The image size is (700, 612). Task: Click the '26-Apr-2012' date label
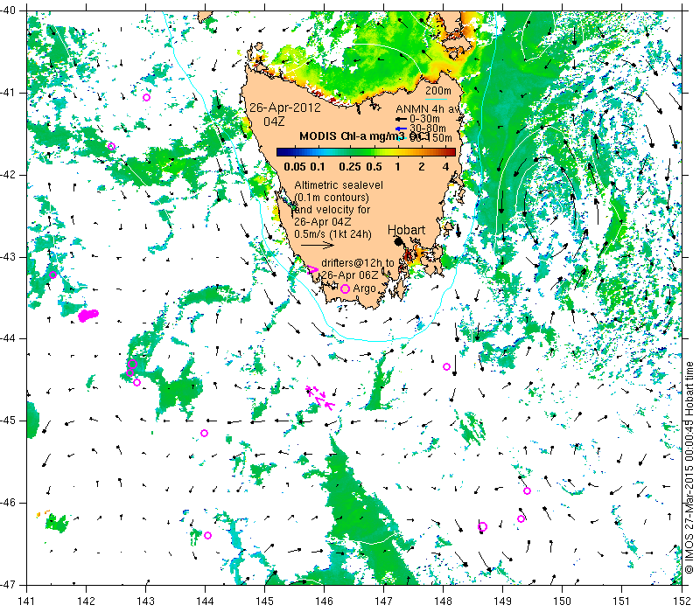pos(285,108)
